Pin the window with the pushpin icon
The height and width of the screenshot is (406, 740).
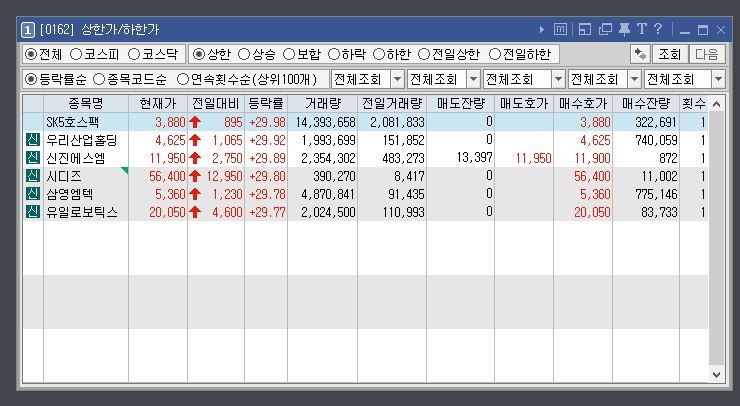624,30
